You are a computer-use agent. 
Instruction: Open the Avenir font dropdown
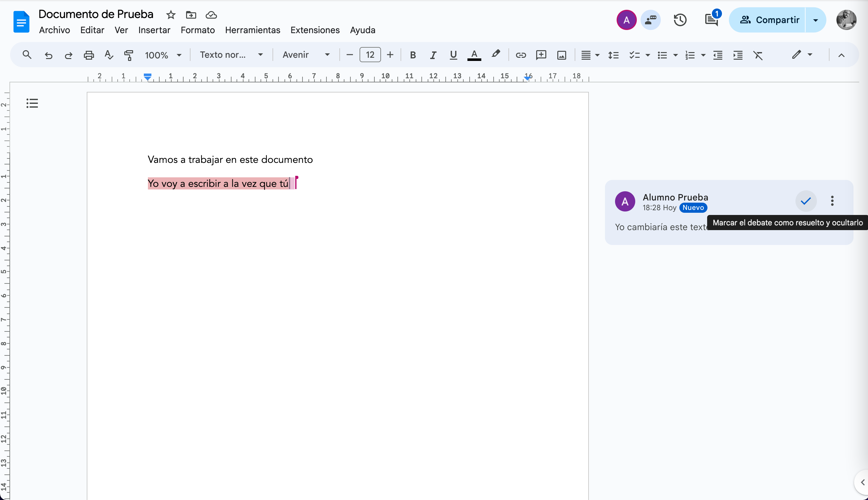point(306,55)
